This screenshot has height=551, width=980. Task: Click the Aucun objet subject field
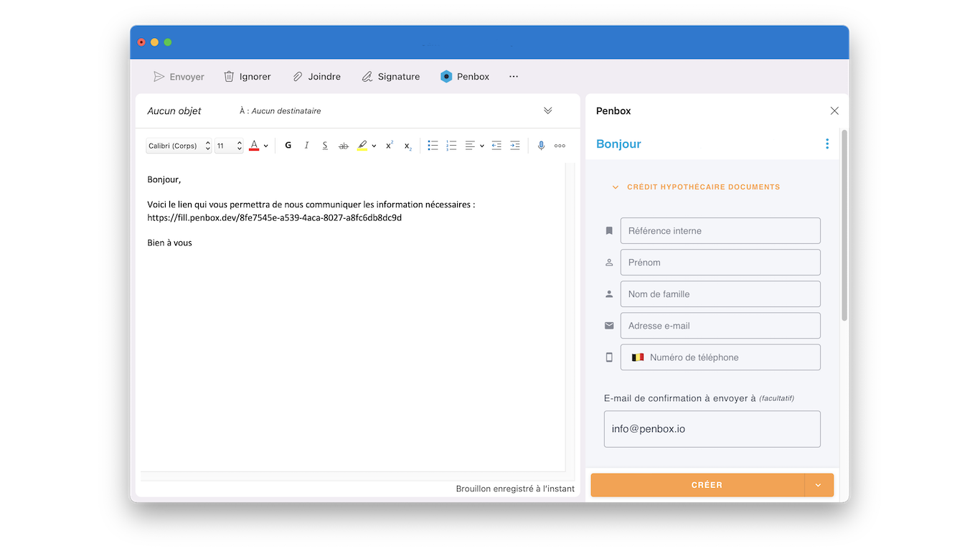pyautogui.click(x=174, y=111)
